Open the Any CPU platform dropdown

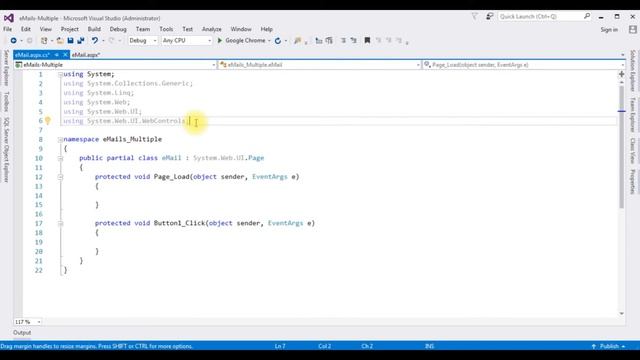pos(187,40)
